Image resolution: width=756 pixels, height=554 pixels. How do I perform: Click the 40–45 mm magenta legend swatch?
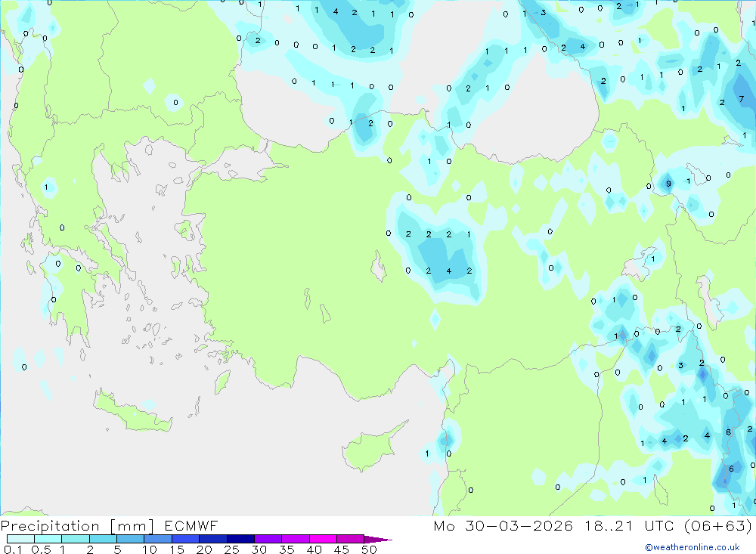(x=323, y=539)
